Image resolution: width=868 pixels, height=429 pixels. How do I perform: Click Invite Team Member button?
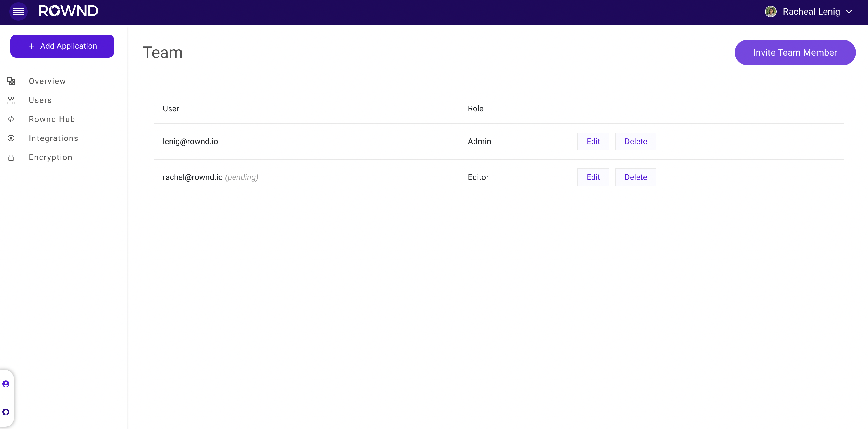point(794,52)
